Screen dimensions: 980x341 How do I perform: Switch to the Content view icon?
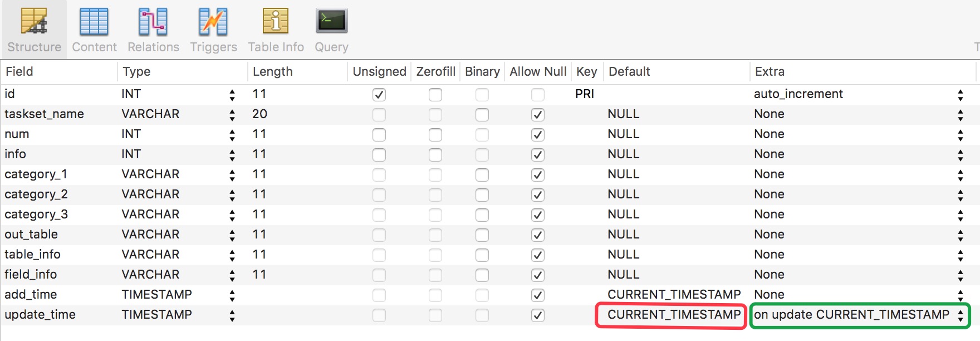(x=94, y=22)
